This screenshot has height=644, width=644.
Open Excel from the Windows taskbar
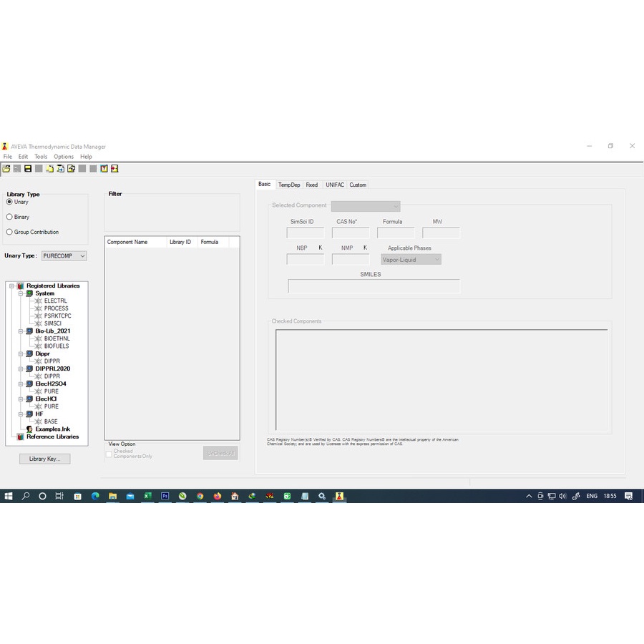pos(147,496)
